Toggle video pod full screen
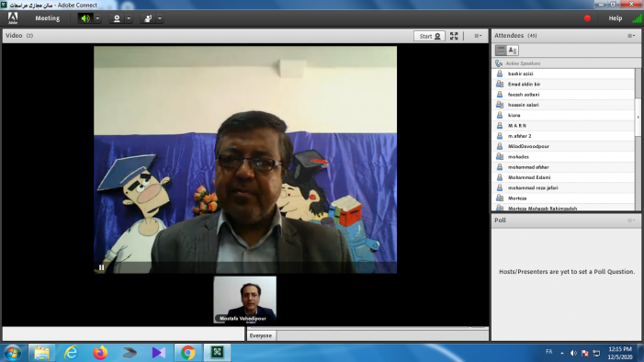This screenshot has width=644, height=362. tap(454, 36)
